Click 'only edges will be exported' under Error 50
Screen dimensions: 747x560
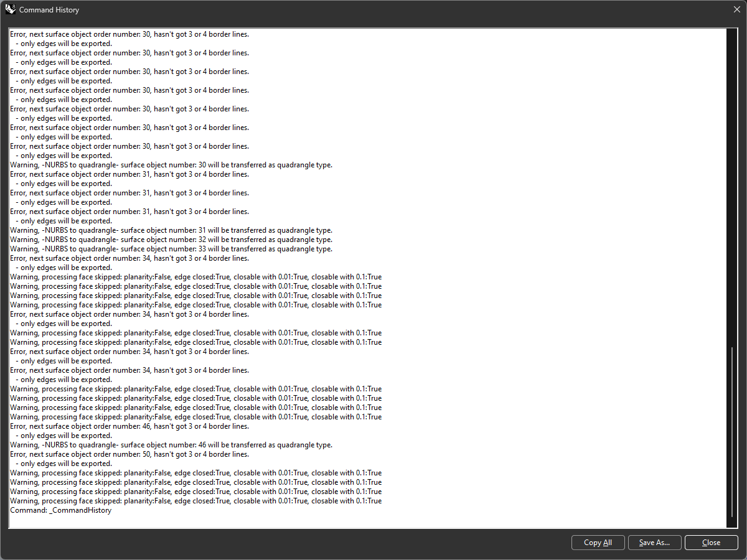64,464
